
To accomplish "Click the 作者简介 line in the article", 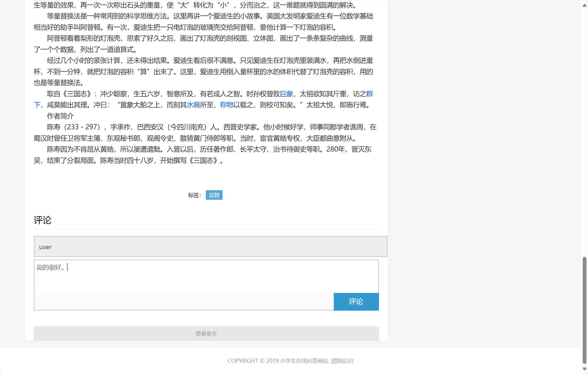I will 61,116.
